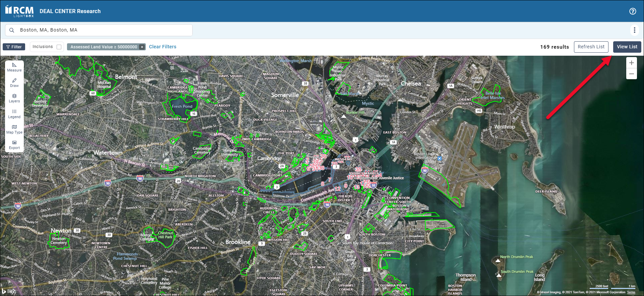The width and height of the screenshot is (644, 296).
Task: Toggle the Inclusions checkbox
Action: click(59, 47)
